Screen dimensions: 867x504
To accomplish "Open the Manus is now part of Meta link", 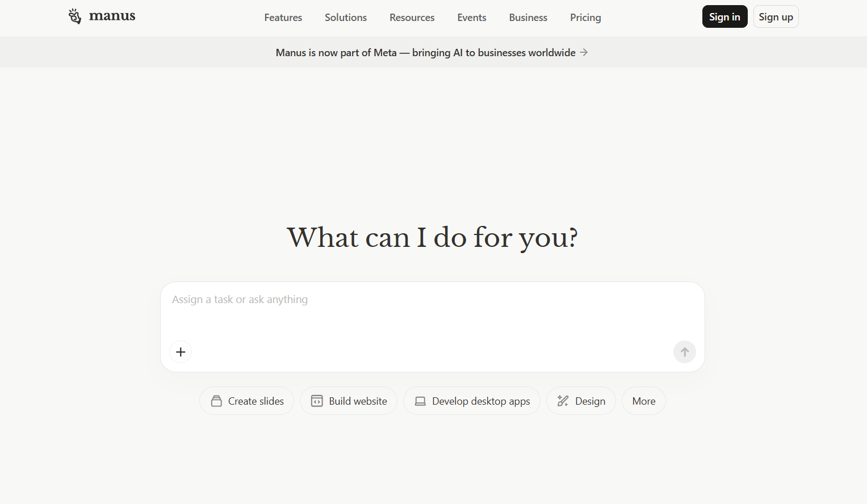I will (x=425, y=52).
